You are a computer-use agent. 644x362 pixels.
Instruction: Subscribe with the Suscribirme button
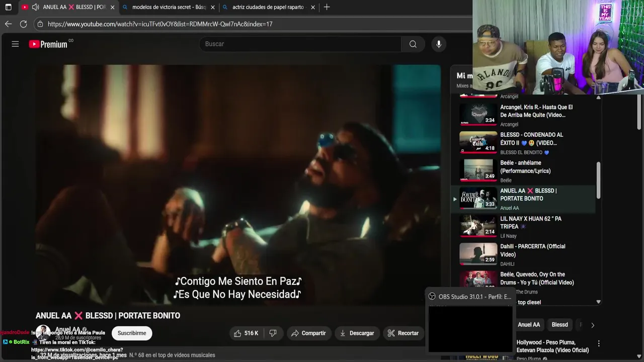[132, 333]
